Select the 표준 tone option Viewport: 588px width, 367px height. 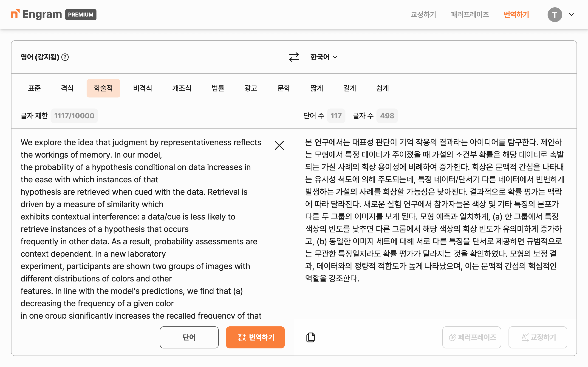pos(34,88)
